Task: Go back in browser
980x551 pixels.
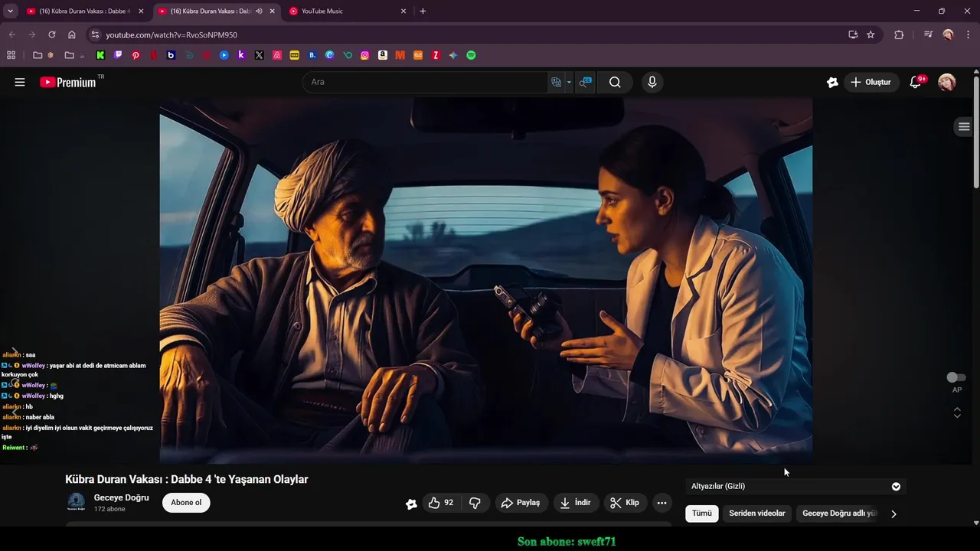Action: (11, 34)
